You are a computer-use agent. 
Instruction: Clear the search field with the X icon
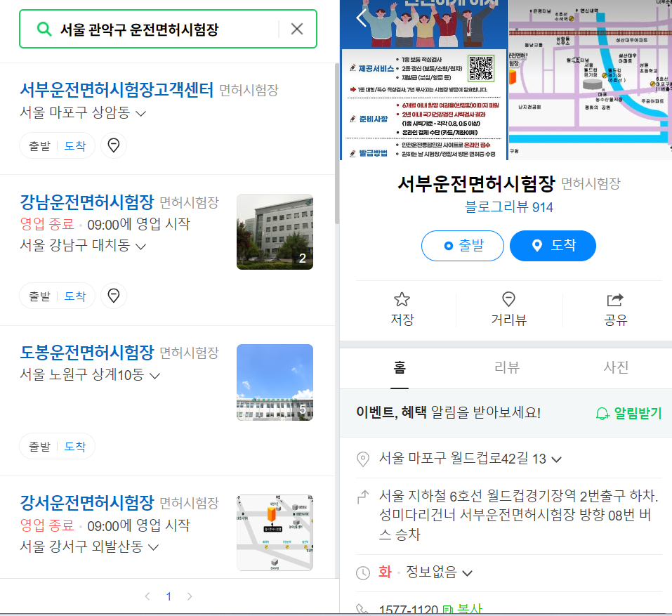[296, 28]
